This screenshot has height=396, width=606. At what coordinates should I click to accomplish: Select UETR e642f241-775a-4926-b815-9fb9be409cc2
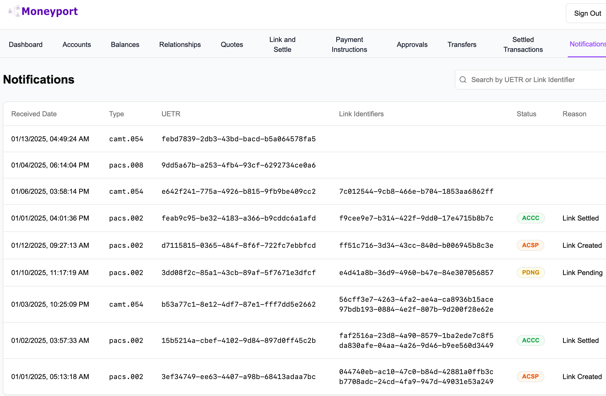pos(238,192)
